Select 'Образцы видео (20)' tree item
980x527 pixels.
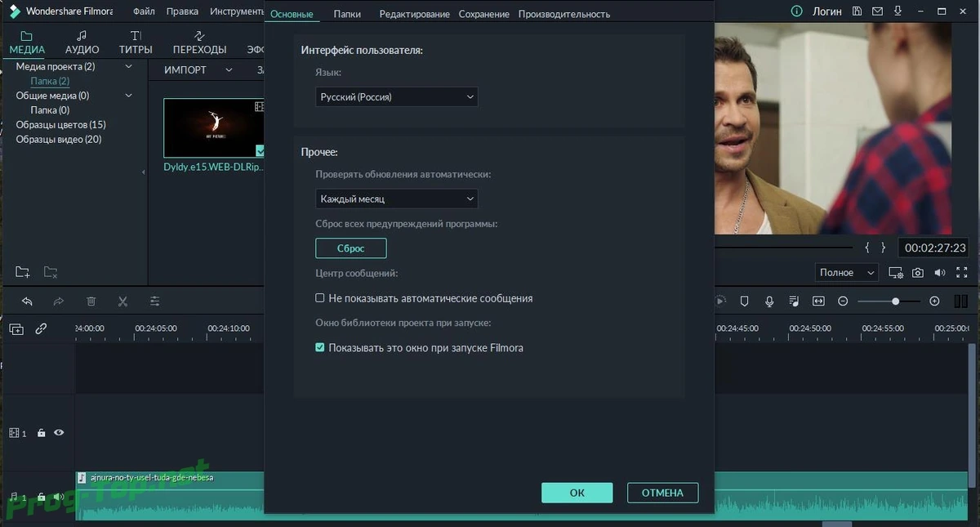pos(59,140)
